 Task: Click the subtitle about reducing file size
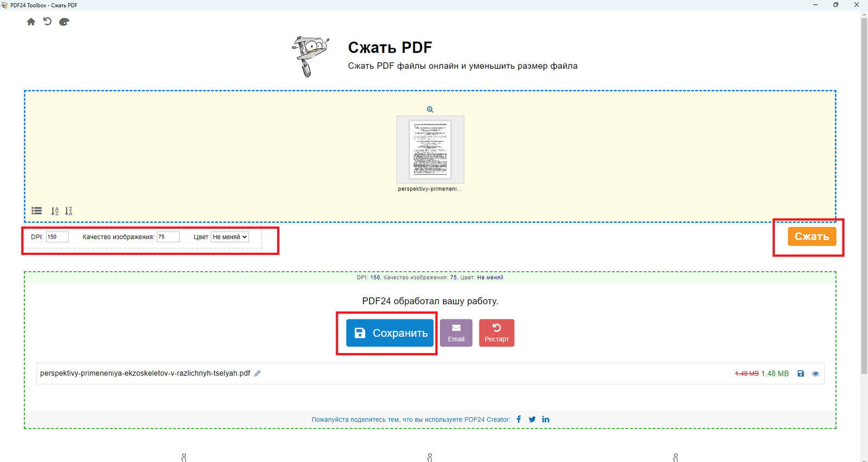(463, 66)
